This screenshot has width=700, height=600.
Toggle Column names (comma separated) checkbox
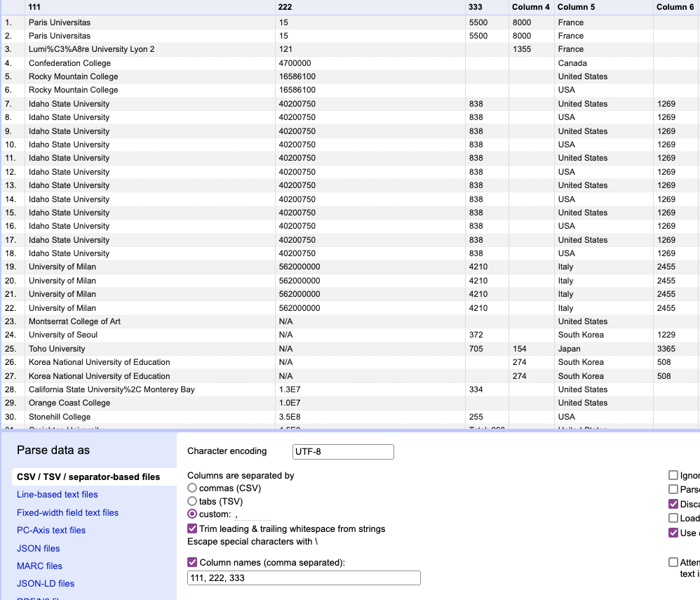click(192, 562)
